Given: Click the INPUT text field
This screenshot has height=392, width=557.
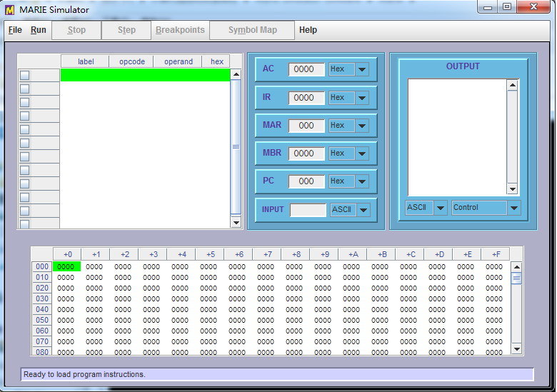Looking at the screenshot, I should (308, 210).
